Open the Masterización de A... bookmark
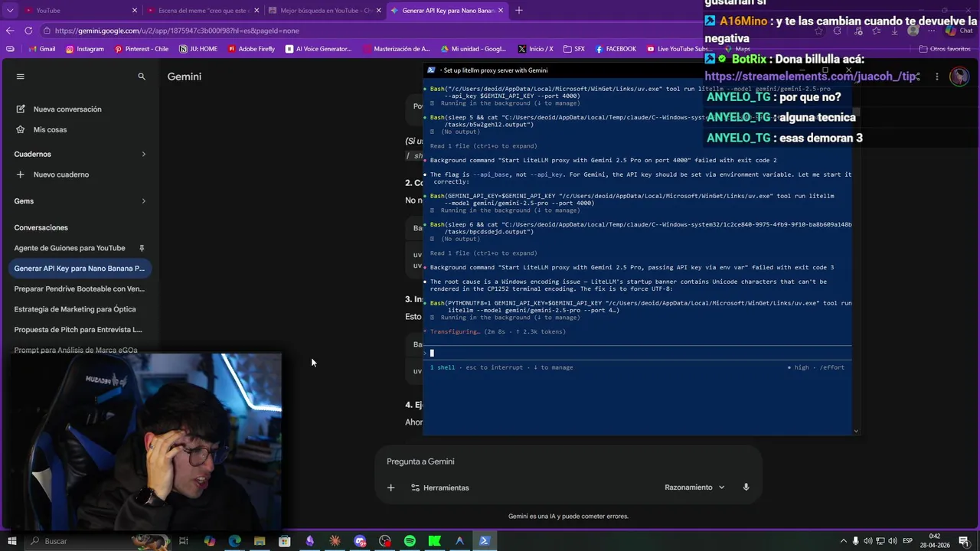The height and width of the screenshot is (551, 980). coord(397,49)
